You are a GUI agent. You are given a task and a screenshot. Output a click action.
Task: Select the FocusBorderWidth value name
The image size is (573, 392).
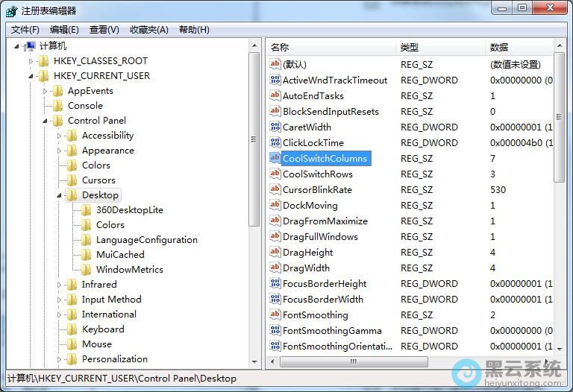point(323,300)
